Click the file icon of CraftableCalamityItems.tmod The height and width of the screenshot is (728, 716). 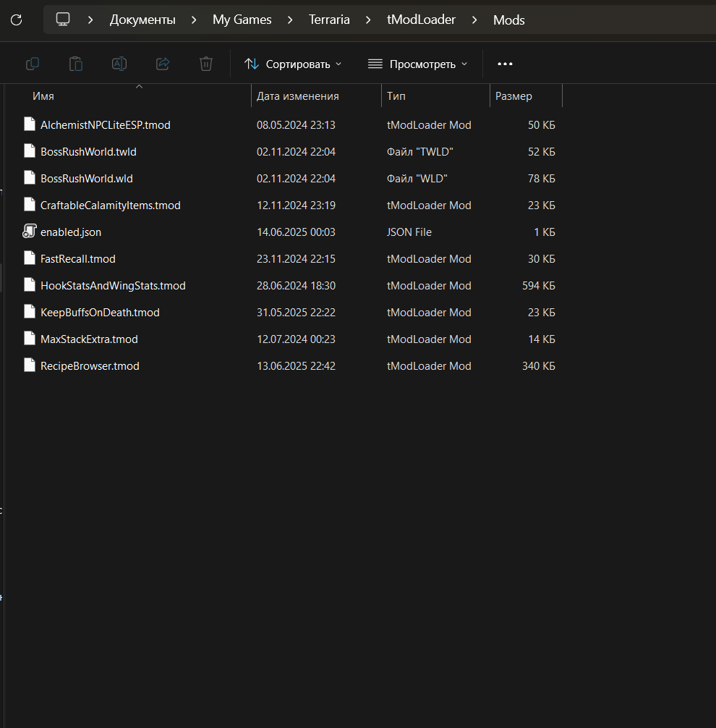(x=30, y=205)
